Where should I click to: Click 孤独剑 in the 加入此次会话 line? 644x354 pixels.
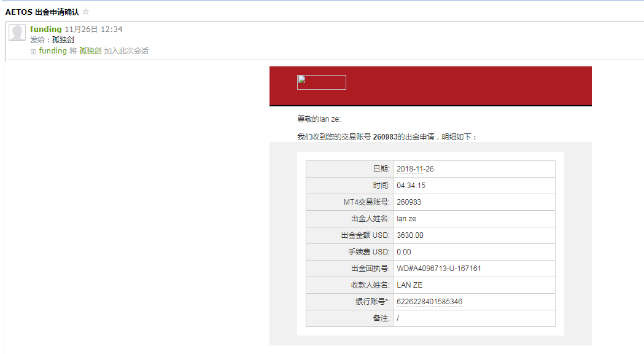click(x=90, y=51)
